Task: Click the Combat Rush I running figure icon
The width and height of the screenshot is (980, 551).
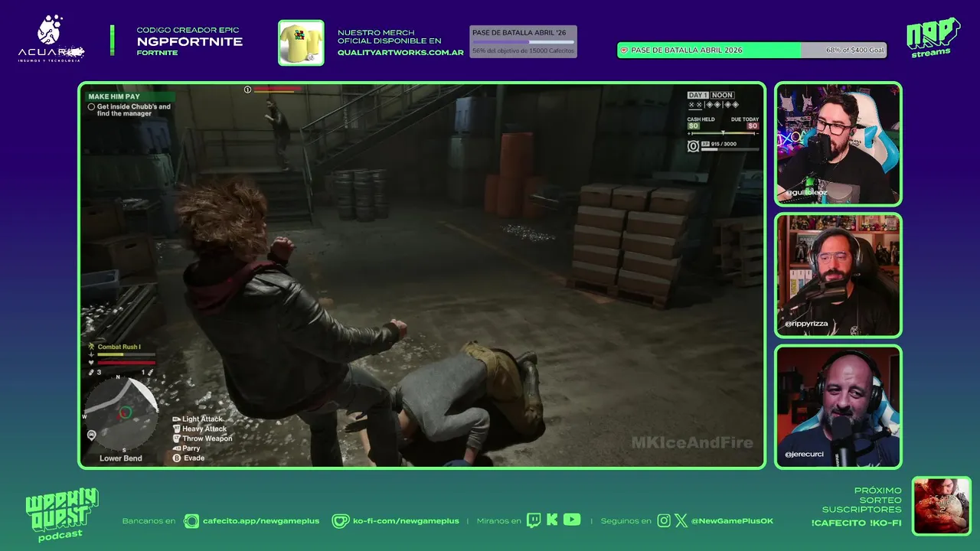Action: (x=91, y=347)
